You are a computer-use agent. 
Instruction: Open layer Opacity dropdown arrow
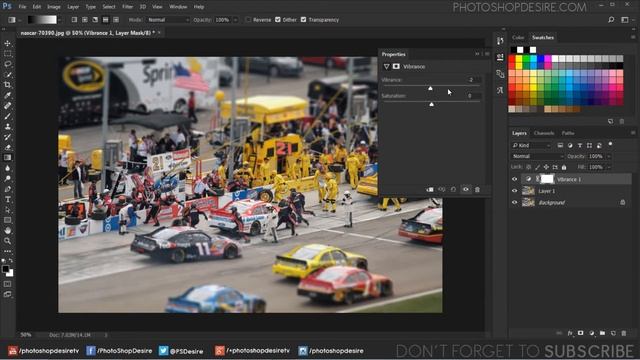609,156
